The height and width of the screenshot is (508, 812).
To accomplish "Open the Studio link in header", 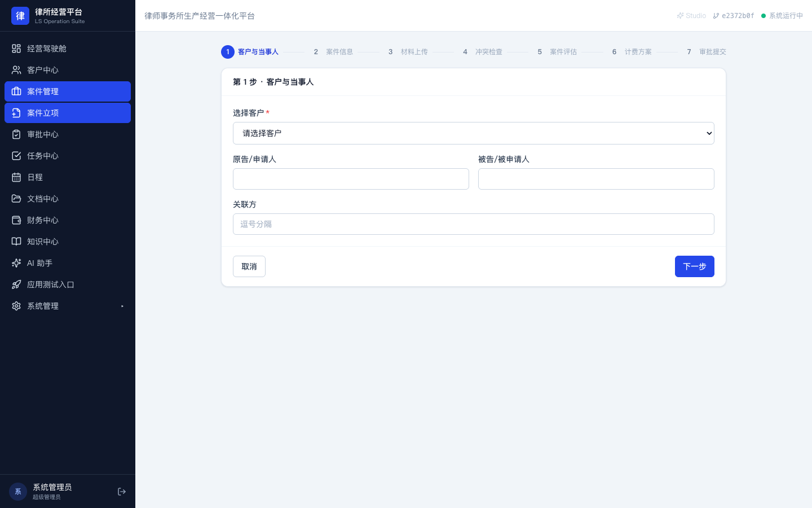I will pyautogui.click(x=691, y=16).
